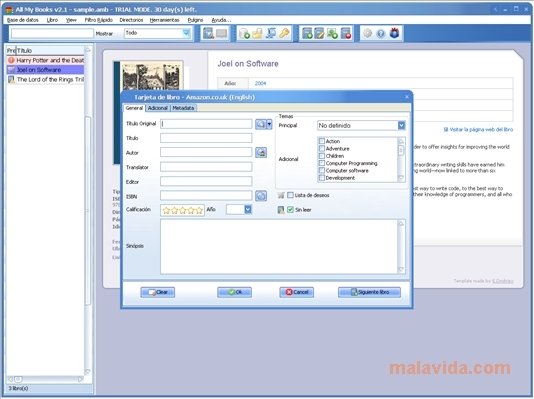Open settings via the gear toolbar icon

367,33
